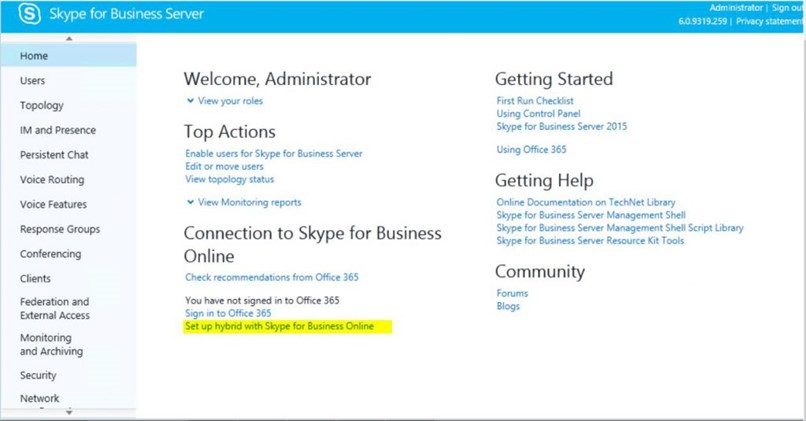Open Using Control Panel link
Screen dimensions: 806x421
(538, 114)
